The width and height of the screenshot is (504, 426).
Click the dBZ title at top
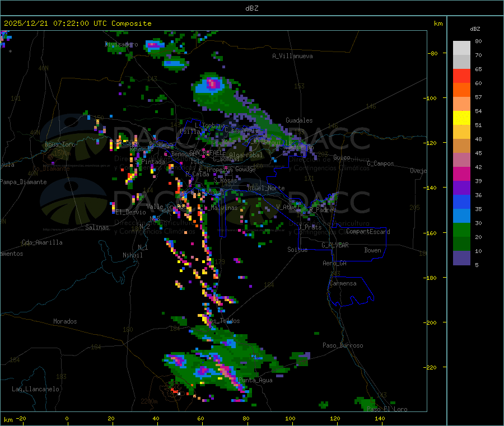coord(251,8)
